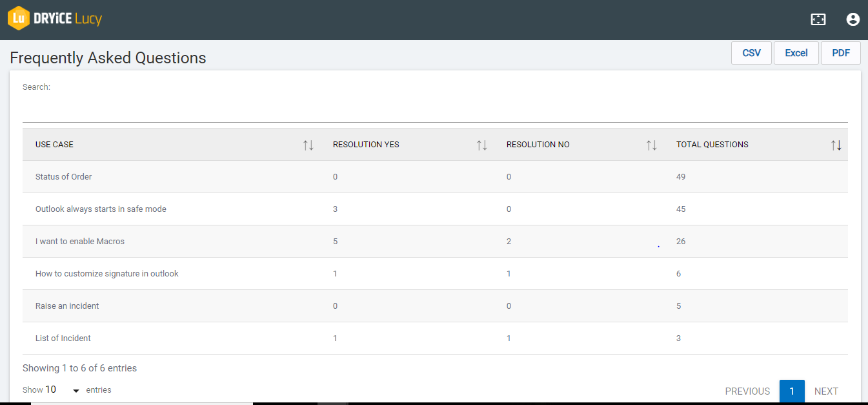
Task: Sort by Resolution No column arrows
Action: coord(651,145)
